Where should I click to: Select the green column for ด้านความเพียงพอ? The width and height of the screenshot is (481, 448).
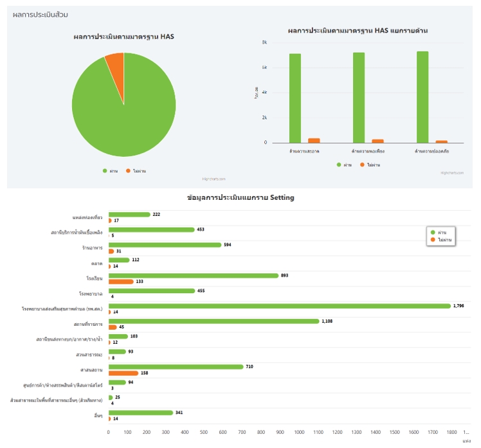[x=358, y=97]
